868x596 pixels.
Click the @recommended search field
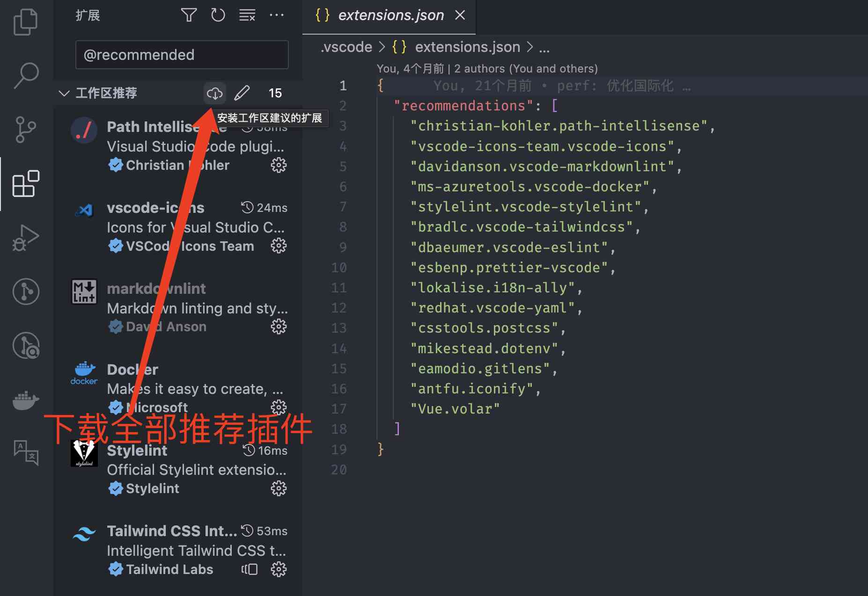[182, 55]
